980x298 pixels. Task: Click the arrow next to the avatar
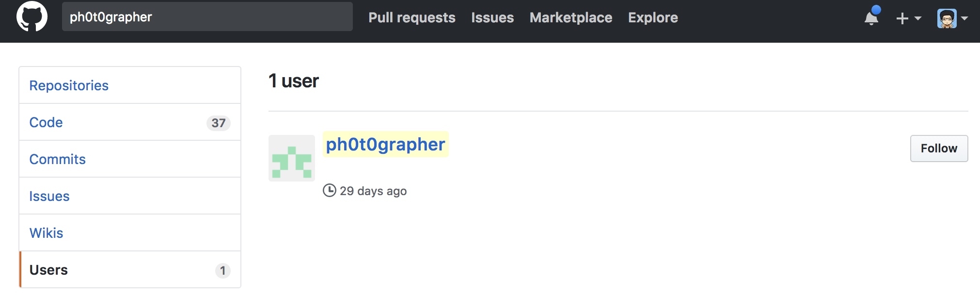click(x=964, y=18)
